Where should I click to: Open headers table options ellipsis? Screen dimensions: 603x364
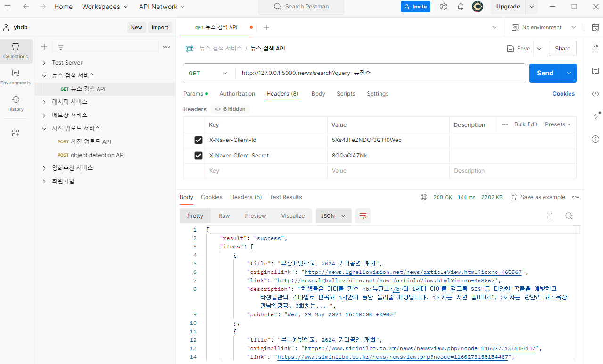click(x=505, y=124)
